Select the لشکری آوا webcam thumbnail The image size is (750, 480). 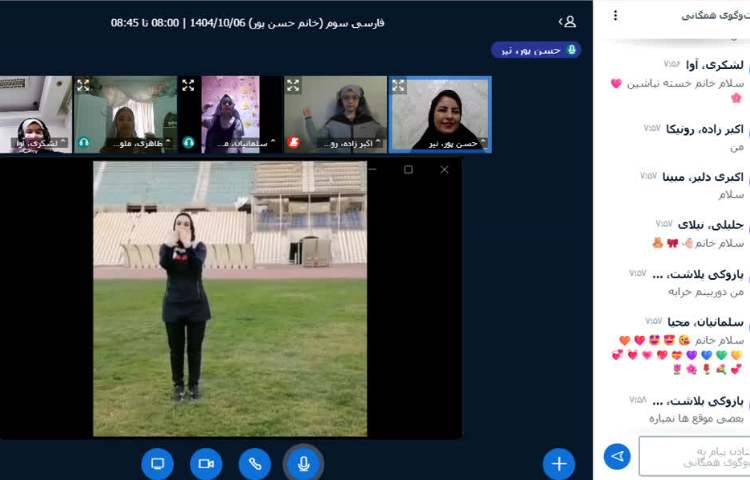(x=35, y=114)
